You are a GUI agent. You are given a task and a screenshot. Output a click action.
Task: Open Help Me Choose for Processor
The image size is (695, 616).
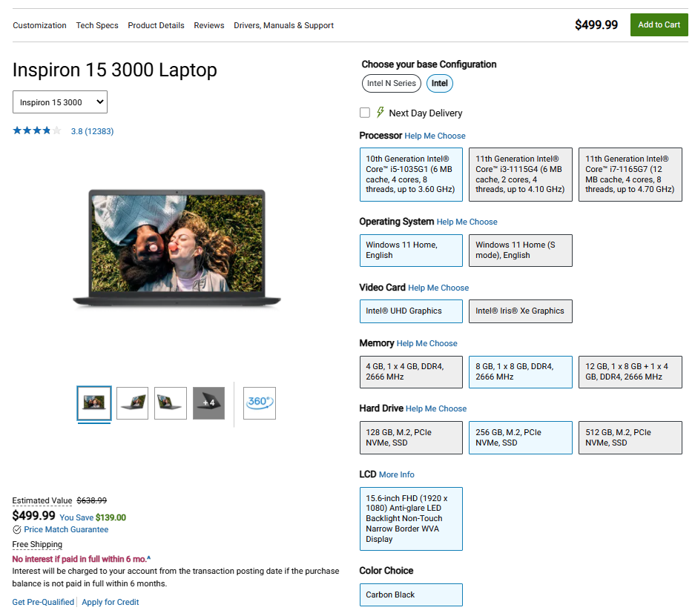(x=435, y=136)
